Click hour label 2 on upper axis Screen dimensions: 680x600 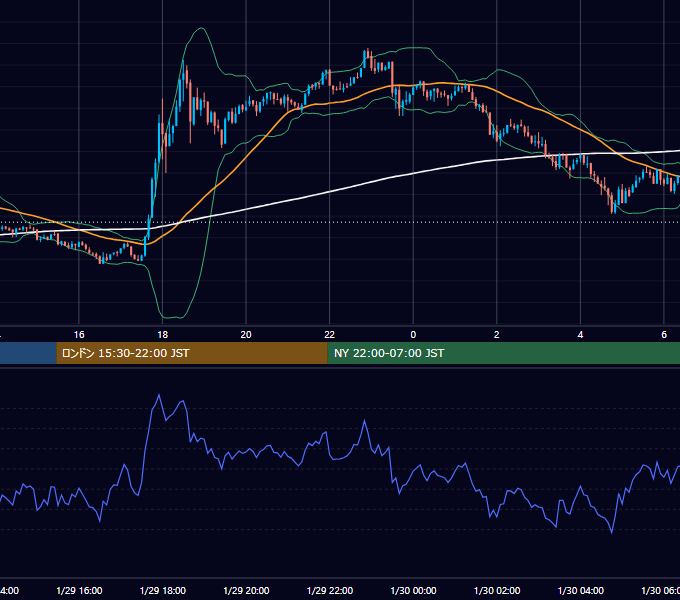(497, 335)
